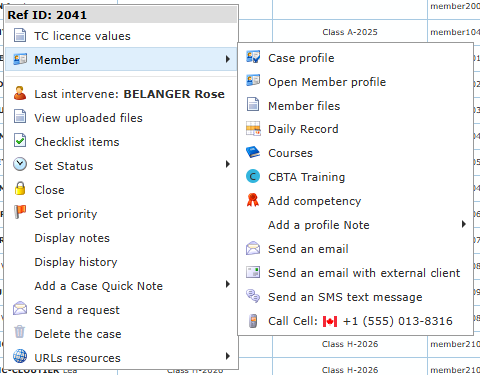Click the Open Member profile card icon
The height and width of the screenshot is (375, 480).
click(253, 81)
